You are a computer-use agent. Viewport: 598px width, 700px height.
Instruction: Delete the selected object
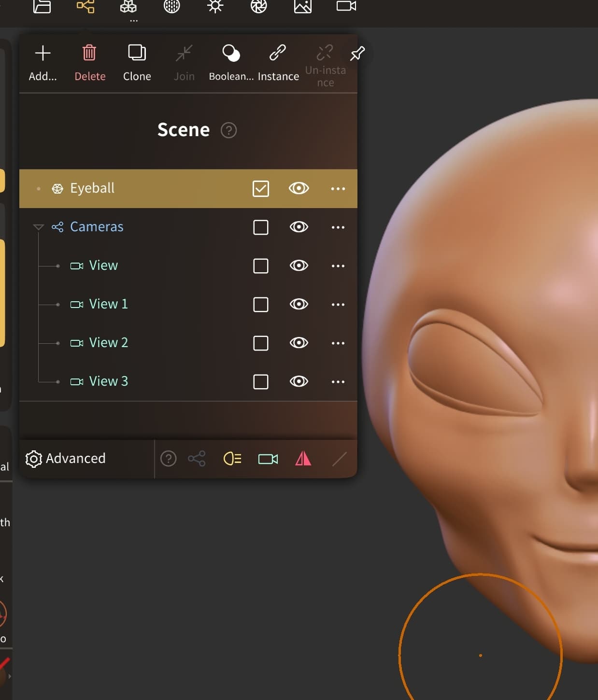coord(90,63)
